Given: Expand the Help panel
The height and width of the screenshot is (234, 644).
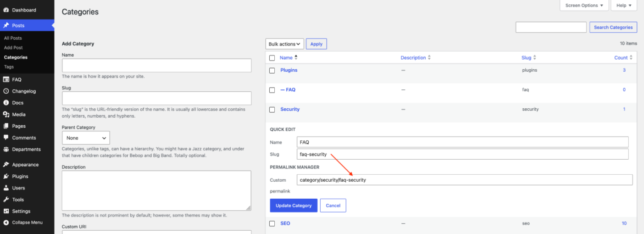Looking at the screenshot, I should (625, 5).
